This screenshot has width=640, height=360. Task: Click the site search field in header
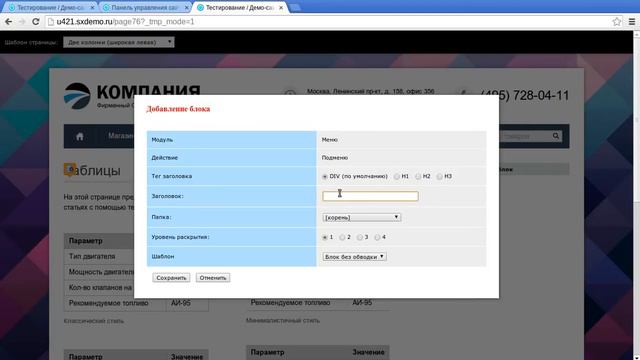point(526,136)
